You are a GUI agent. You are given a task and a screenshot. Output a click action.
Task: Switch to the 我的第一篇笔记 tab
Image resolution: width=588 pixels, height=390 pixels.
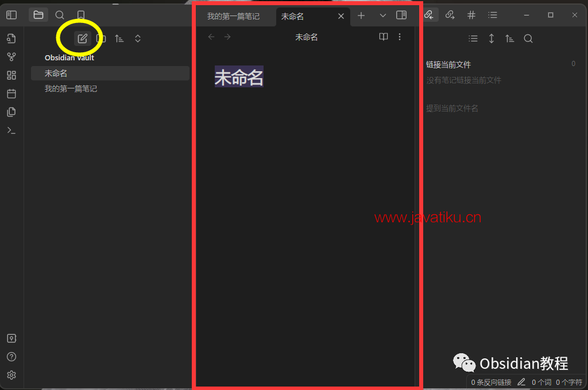pyautogui.click(x=233, y=16)
